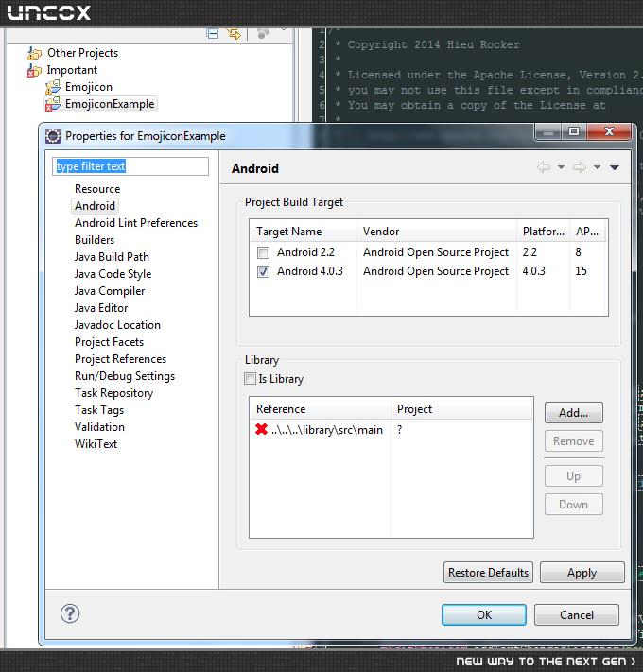Click the Platform column header
The image size is (643, 672).
[543, 232]
